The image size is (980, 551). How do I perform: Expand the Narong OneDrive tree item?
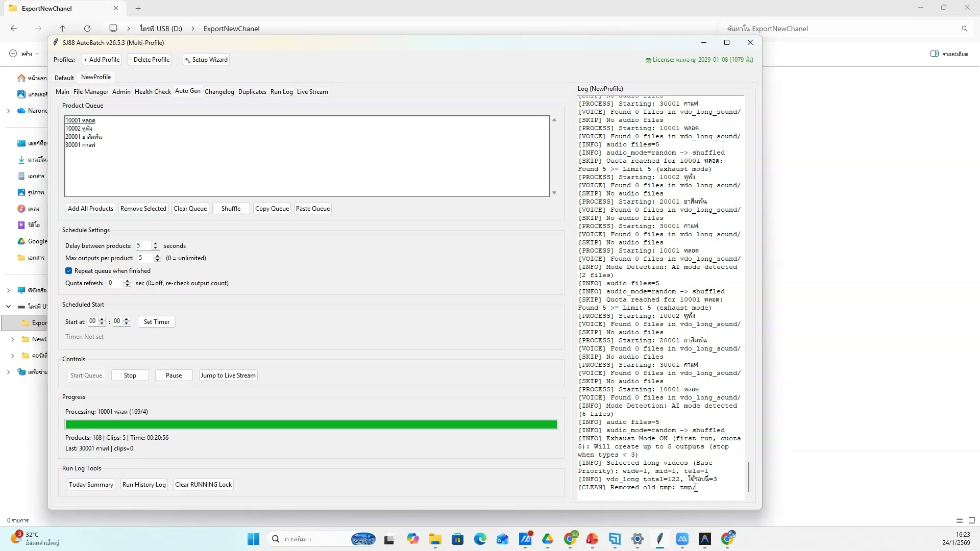coord(8,111)
